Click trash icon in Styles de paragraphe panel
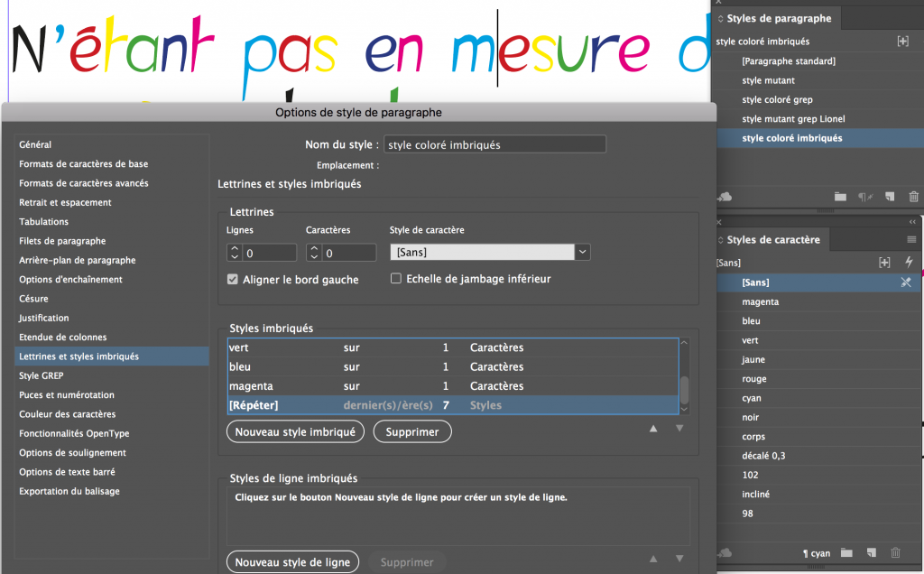 click(x=913, y=197)
